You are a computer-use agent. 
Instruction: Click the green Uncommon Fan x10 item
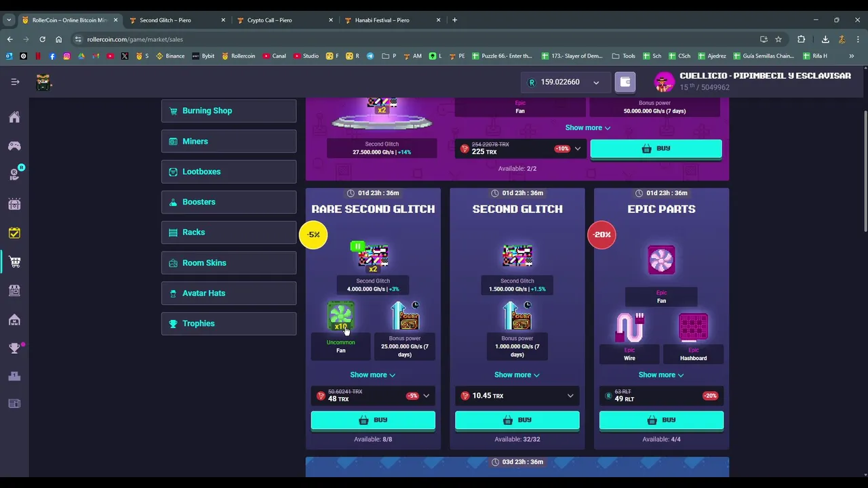coord(340,317)
